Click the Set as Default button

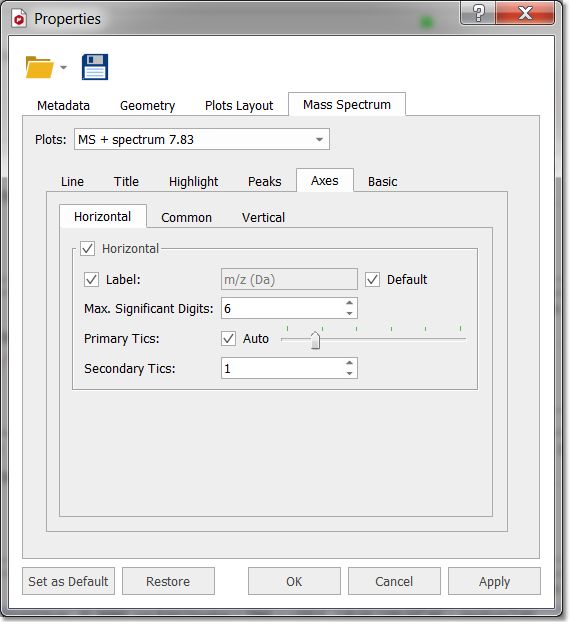point(68,581)
